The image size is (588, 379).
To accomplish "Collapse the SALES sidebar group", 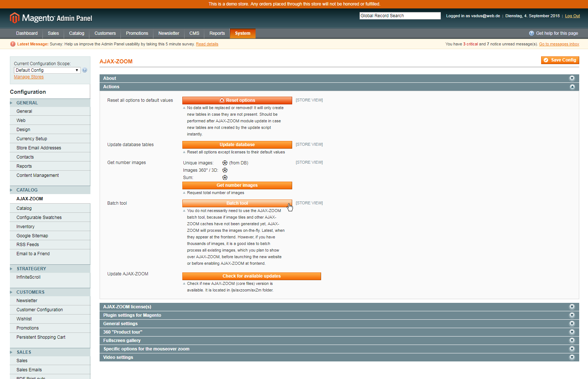I will [x=50, y=352].
